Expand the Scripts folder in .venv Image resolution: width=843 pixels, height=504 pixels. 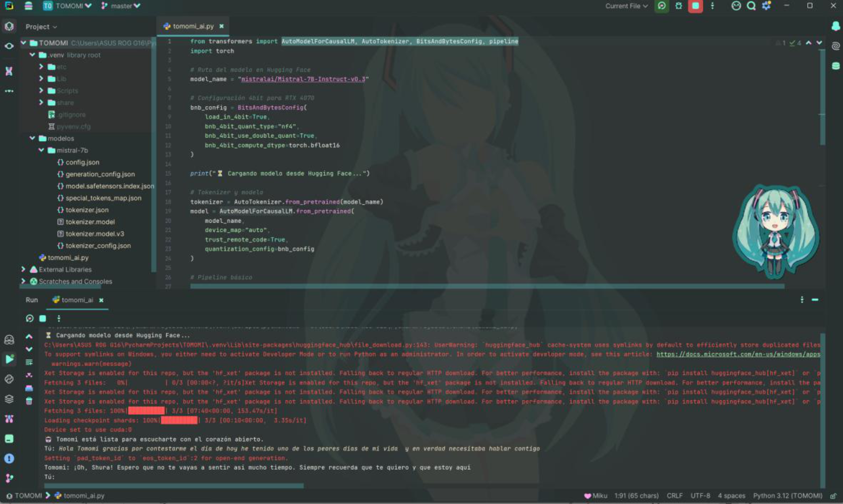coord(41,91)
